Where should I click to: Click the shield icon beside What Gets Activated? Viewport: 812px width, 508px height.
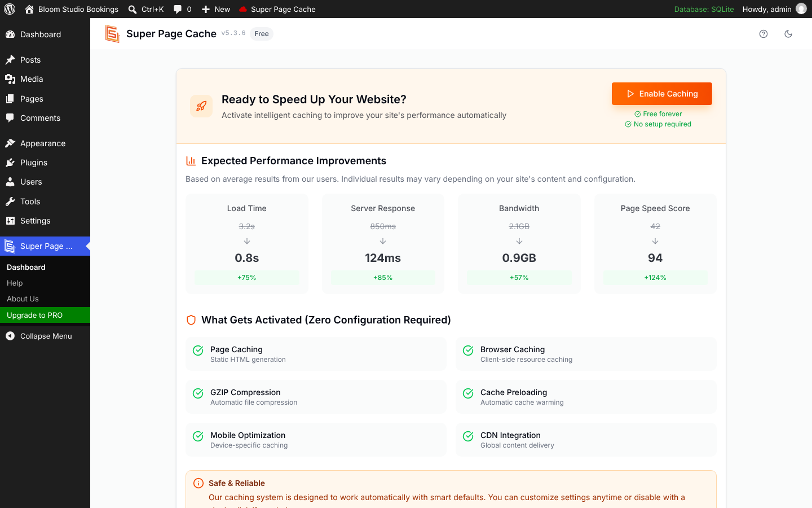(191, 320)
